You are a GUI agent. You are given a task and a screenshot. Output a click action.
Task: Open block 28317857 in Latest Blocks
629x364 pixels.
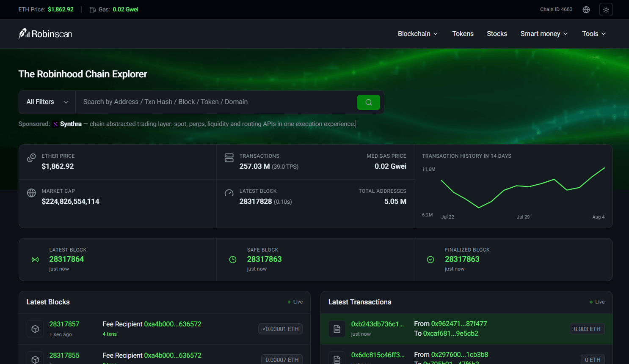(64, 324)
